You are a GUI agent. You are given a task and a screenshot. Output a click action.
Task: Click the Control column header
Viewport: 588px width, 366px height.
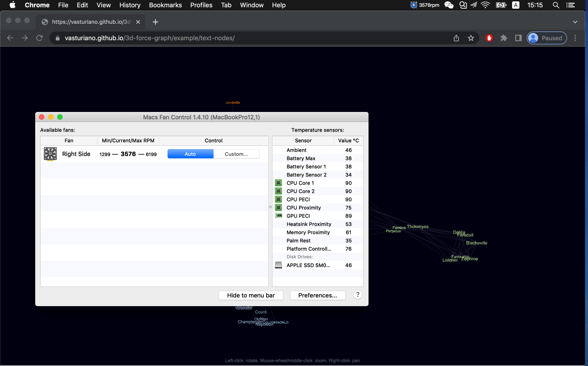pyautogui.click(x=214, y=140)
